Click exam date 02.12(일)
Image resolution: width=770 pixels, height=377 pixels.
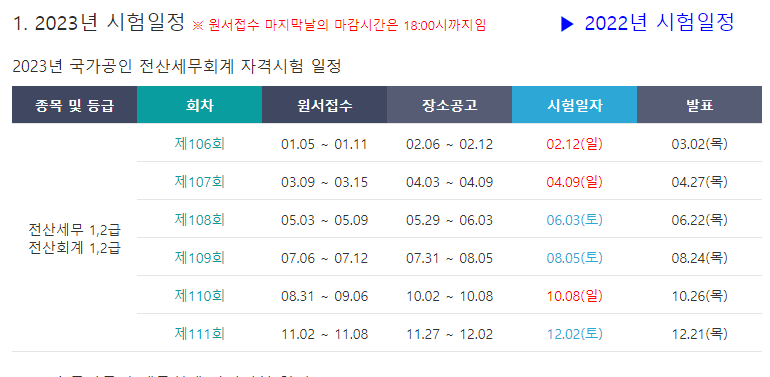point(575,144)
